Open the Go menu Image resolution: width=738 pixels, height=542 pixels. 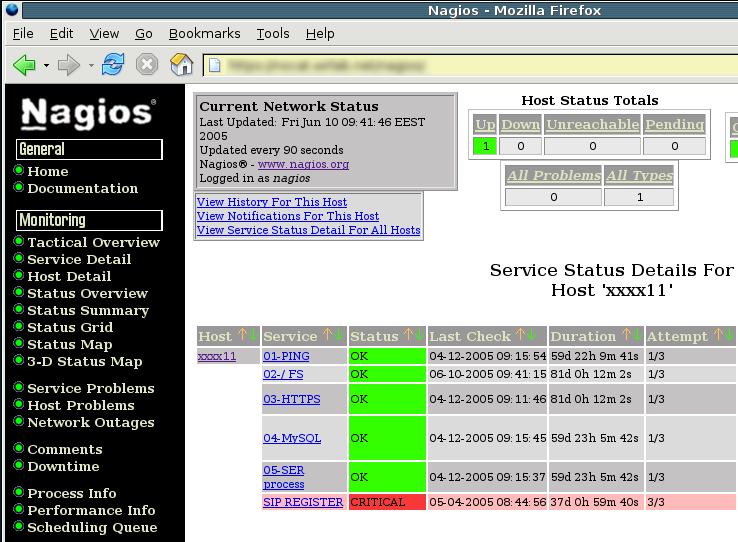(x=144, y=34)
